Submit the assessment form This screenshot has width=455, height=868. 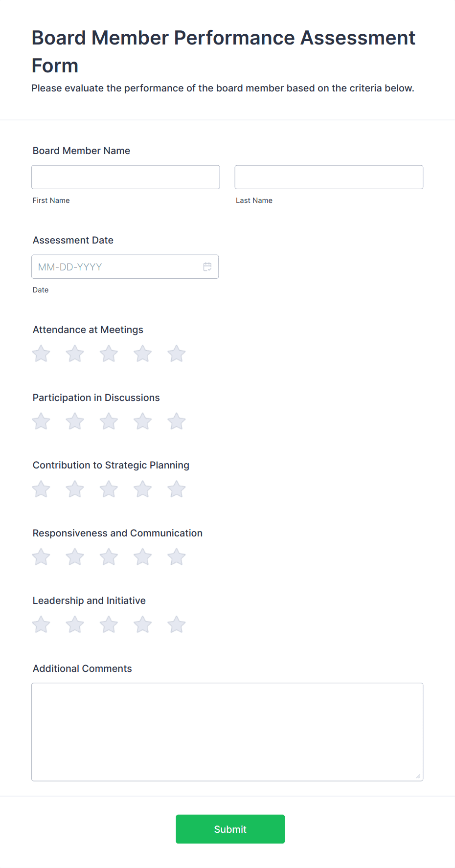tap(230, 829)
